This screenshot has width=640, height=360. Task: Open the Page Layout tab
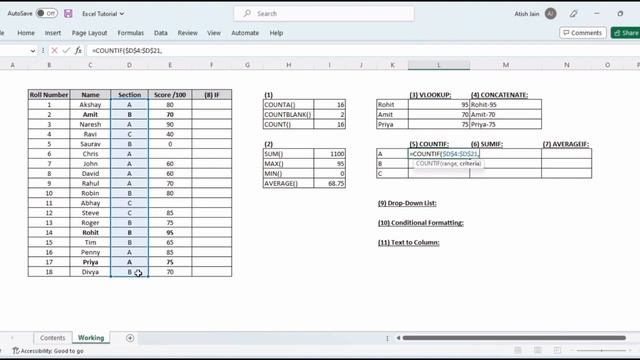(89, 33)
